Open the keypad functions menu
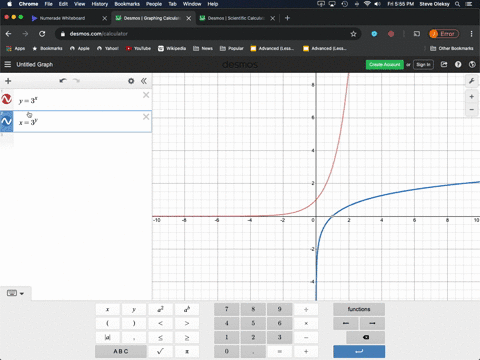This screenshot has width=480, height=360. point(359,309)
